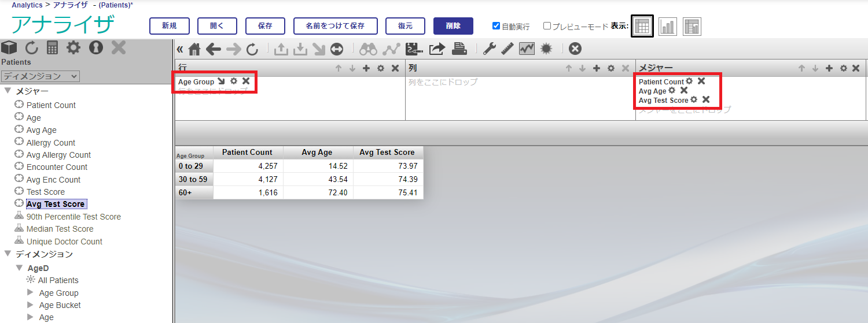The height and width of the screenshot is (323, 868).
Task: Open the cube selector icon
Action: click(10, 47)
